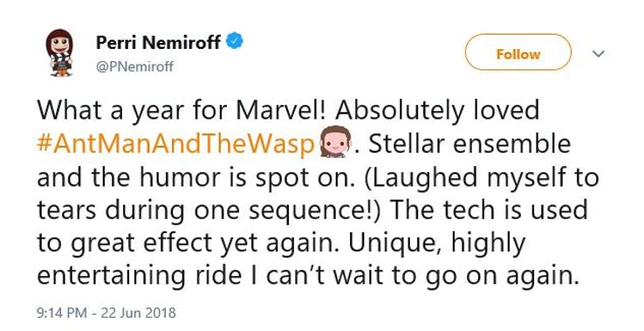Click the words 'Absolutely loved' in the tweet
Image resolution: width=644 pixels, height=331 pixels.
[440, 110]
